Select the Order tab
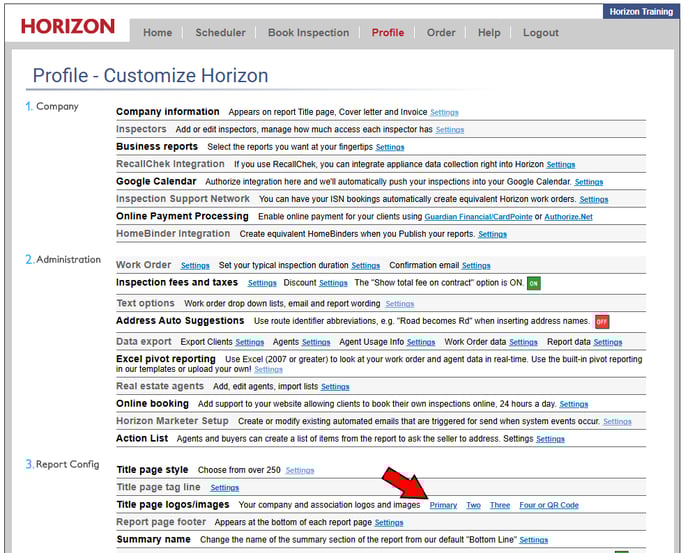 441,33
